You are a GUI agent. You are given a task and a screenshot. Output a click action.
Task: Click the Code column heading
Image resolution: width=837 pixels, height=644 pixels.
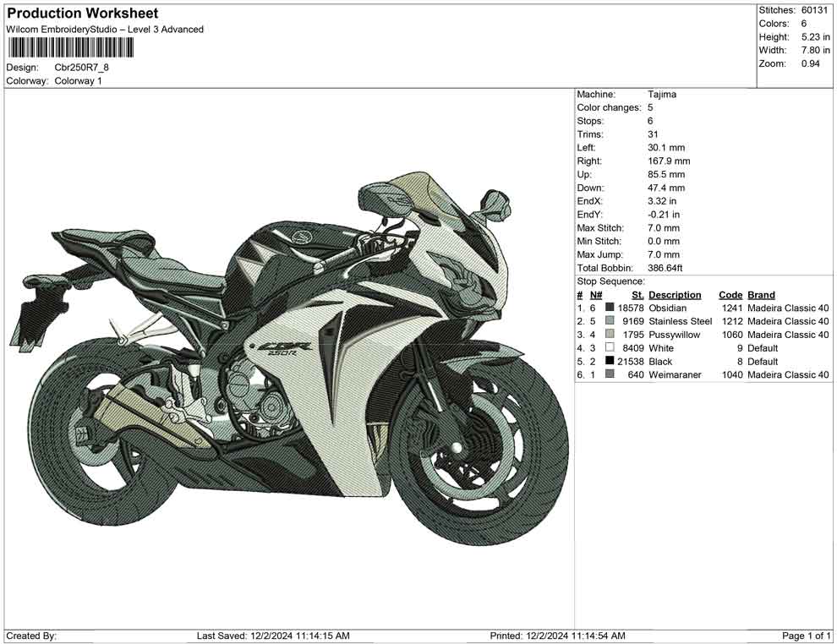[x=730, y=294]
